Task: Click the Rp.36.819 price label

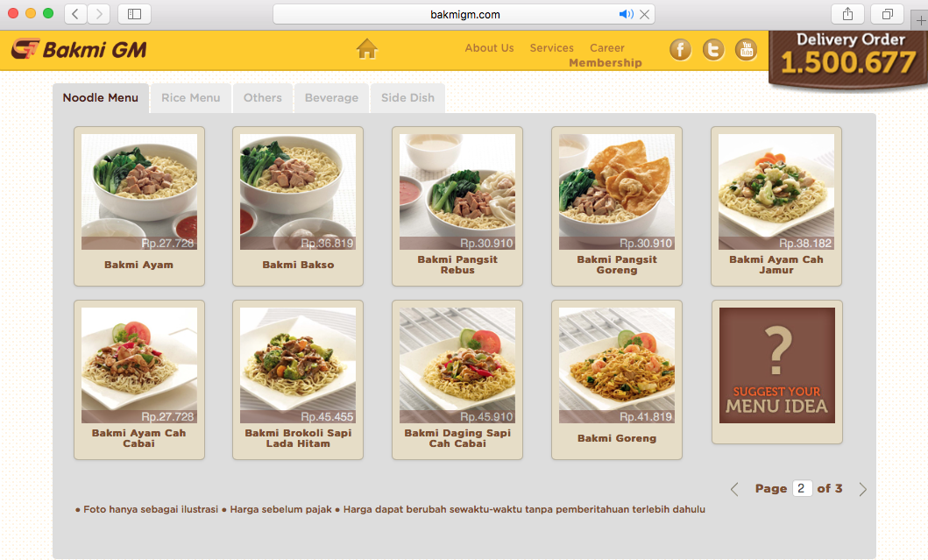Action: 327,244
